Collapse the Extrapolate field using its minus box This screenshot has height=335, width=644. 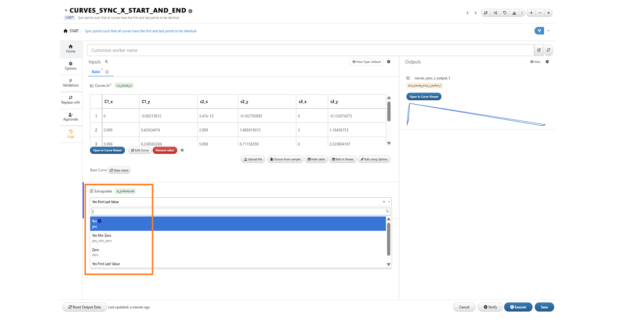click(x=92, y=191)
